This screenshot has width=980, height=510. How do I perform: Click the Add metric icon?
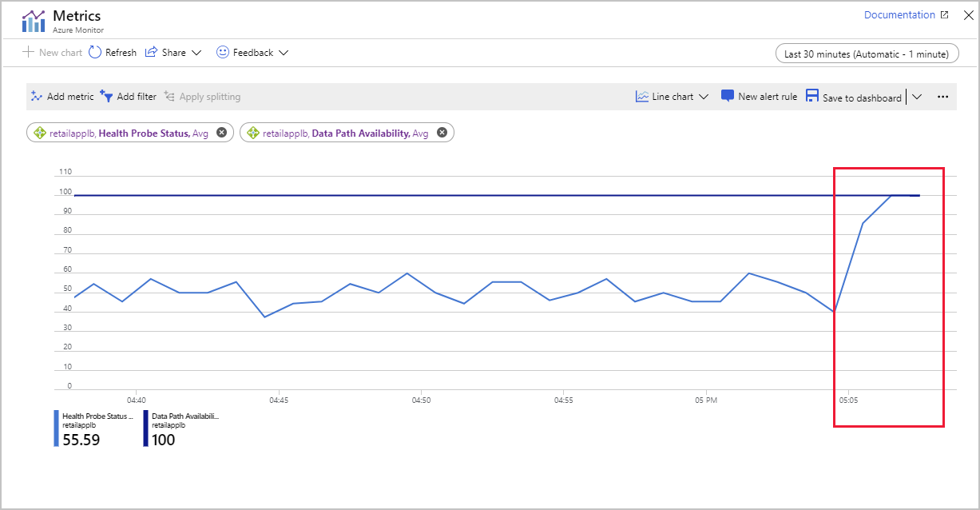[37, 97]
